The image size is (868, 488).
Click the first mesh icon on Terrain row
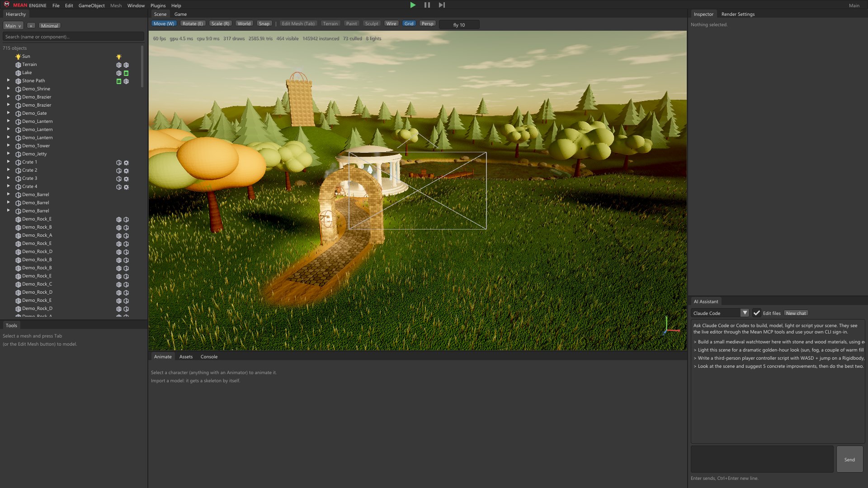pyautogui.click(x=119, y=65)
